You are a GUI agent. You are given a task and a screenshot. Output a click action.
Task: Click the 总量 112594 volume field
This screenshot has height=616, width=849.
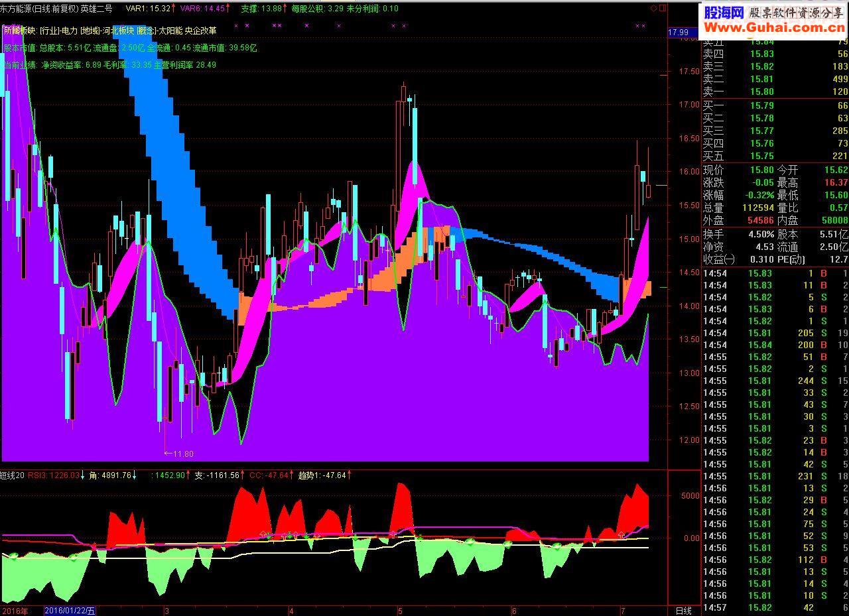click(x=738, y=208)
